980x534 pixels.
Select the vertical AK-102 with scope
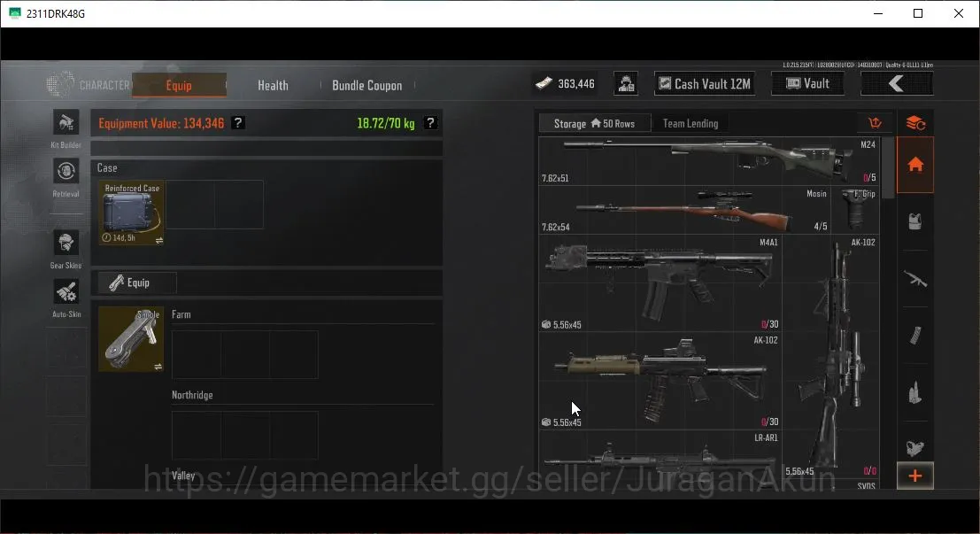[830, 356]
